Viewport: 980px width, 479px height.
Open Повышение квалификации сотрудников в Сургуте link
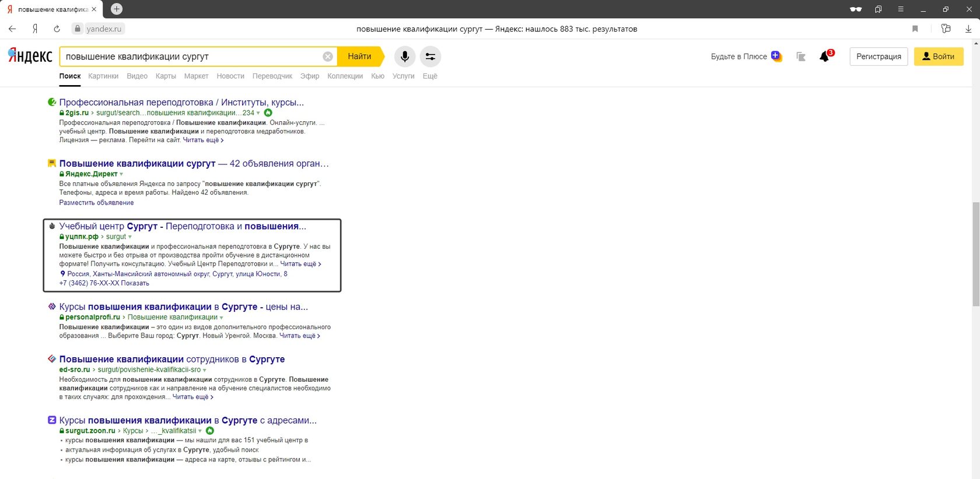172,359
